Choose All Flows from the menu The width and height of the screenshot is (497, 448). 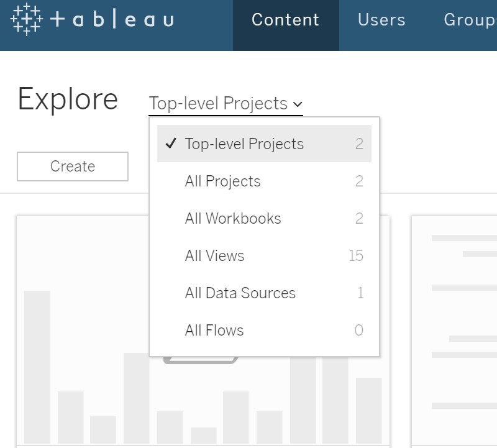pyautogui.click(x=264, y=330)
